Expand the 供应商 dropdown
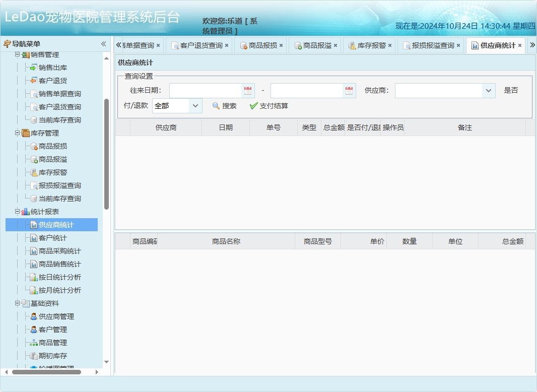The height and width of the screenshot is (392, 537). tap(488, 90)
